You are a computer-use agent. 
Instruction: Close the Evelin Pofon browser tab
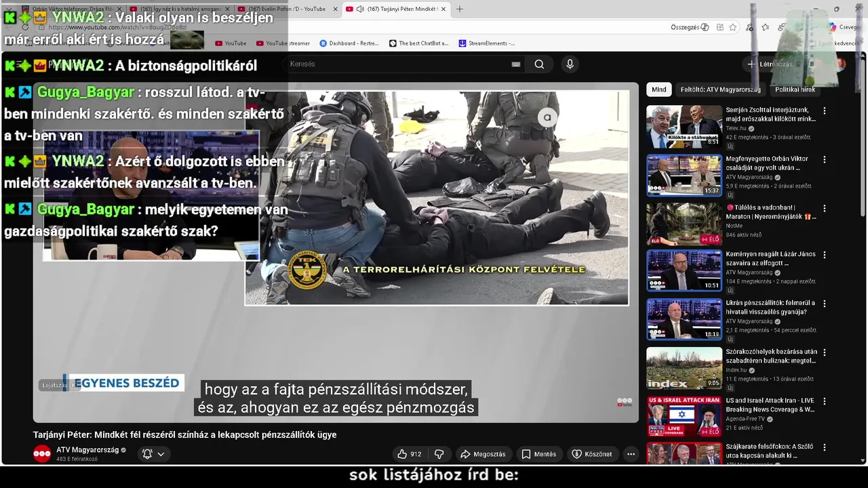point(335,9)
